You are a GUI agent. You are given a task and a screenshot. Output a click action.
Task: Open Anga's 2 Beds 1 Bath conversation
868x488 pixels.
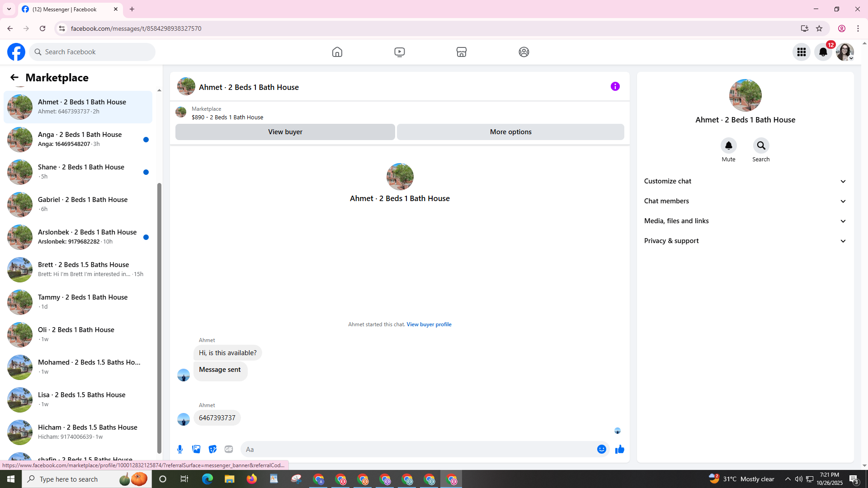click(x=79, y=139)
